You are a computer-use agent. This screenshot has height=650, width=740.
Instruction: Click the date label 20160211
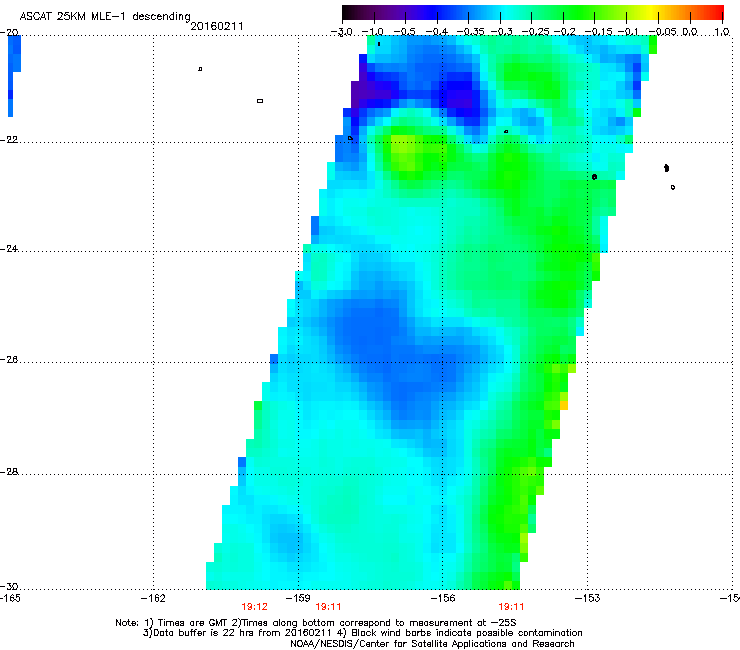[x=217, y=26]
